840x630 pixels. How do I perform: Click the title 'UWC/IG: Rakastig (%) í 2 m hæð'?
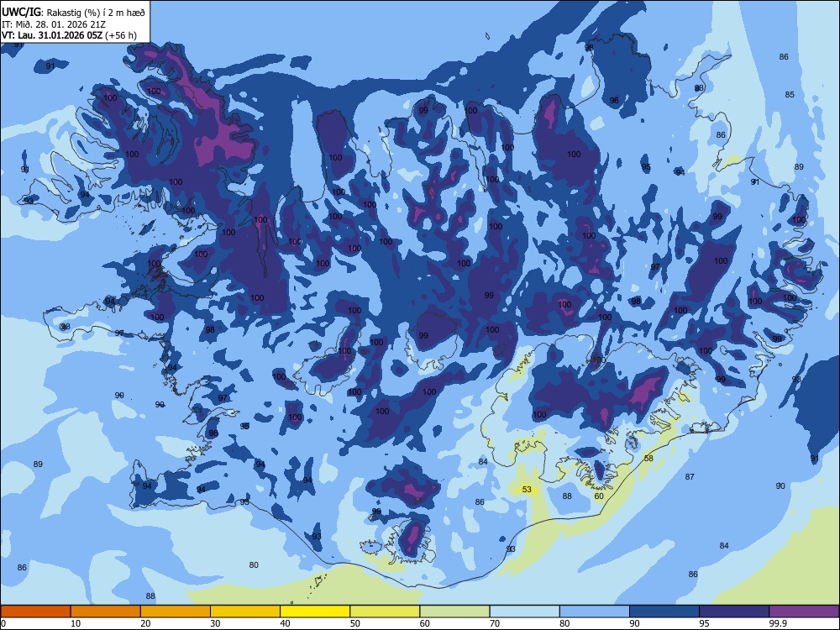73,13
